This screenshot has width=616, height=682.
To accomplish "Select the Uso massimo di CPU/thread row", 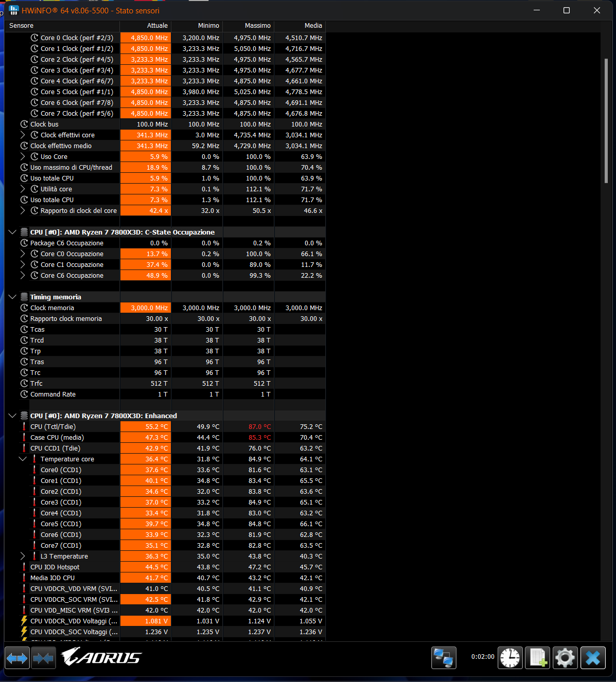I will coord(165,167).
